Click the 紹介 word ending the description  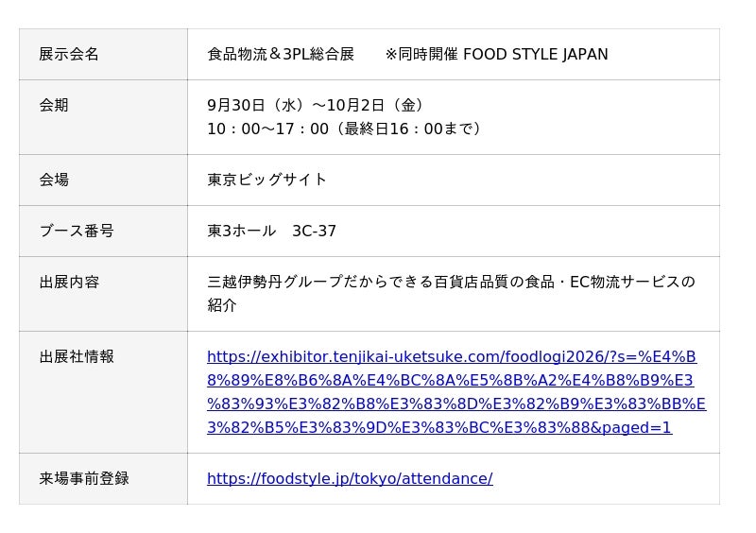coord(222,305)
